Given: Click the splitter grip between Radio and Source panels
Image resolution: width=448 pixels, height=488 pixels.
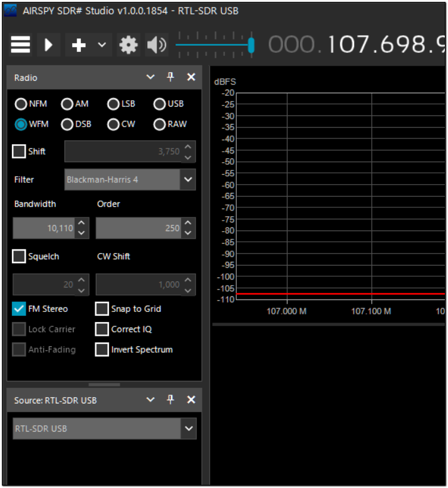Looking at the screenshot, I should click(x=104, y=385).
